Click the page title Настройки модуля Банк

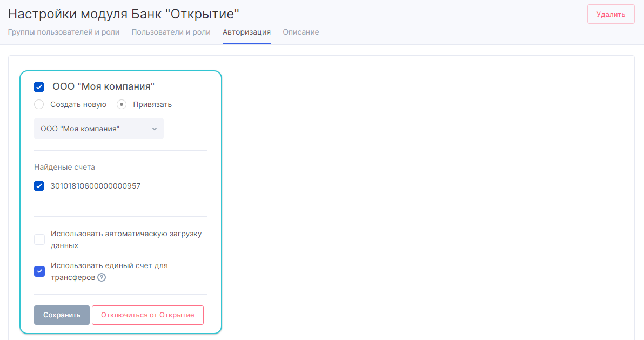pyautogui.click(x=123, y=14)
